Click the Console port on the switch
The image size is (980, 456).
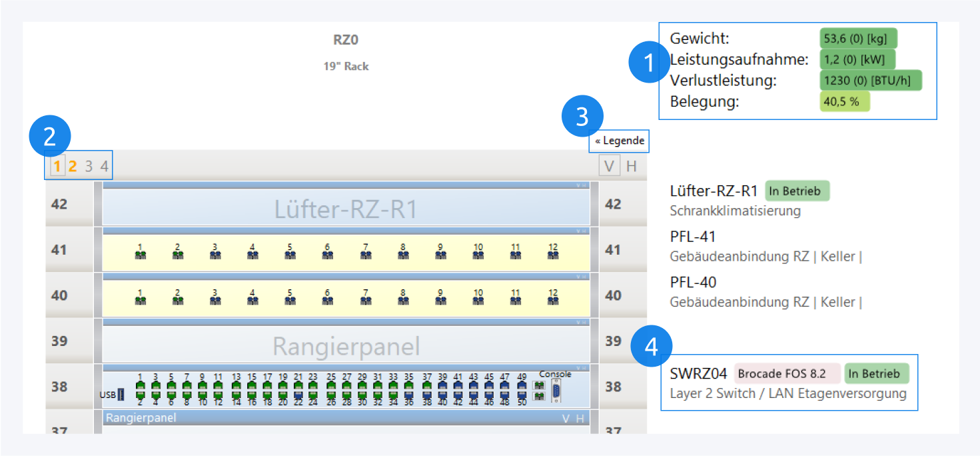tap(556, 389)
